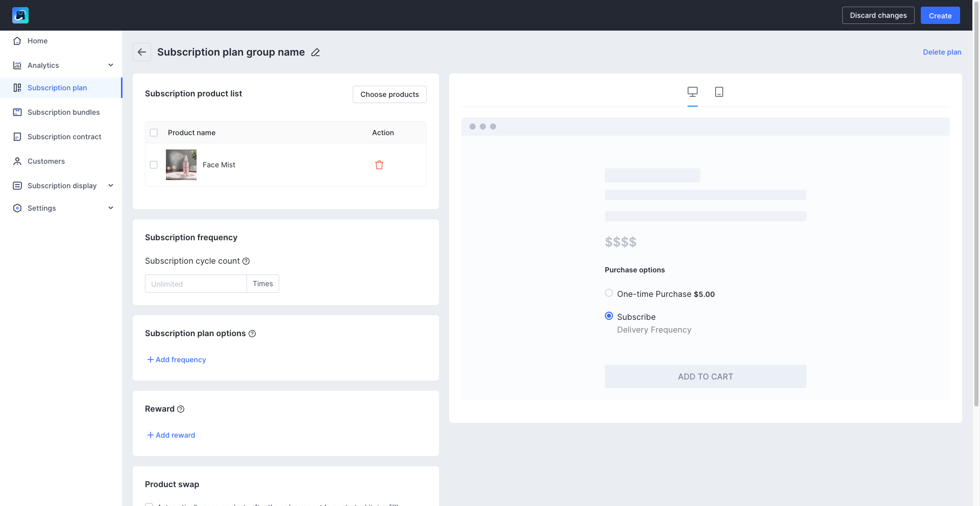This screenshot has height=506, width=980.
Task: Edit plan group name pencil icon
Action: (x=315, y=53)
